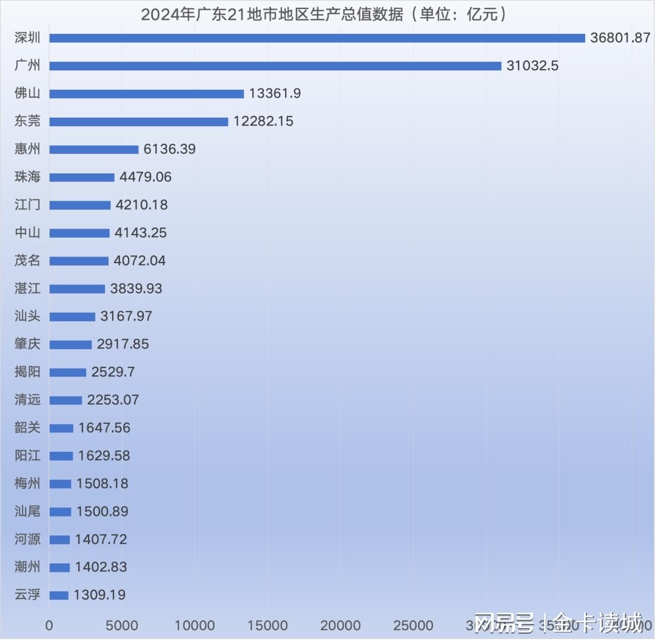Click the 佛山 city label

click(27, 93)
